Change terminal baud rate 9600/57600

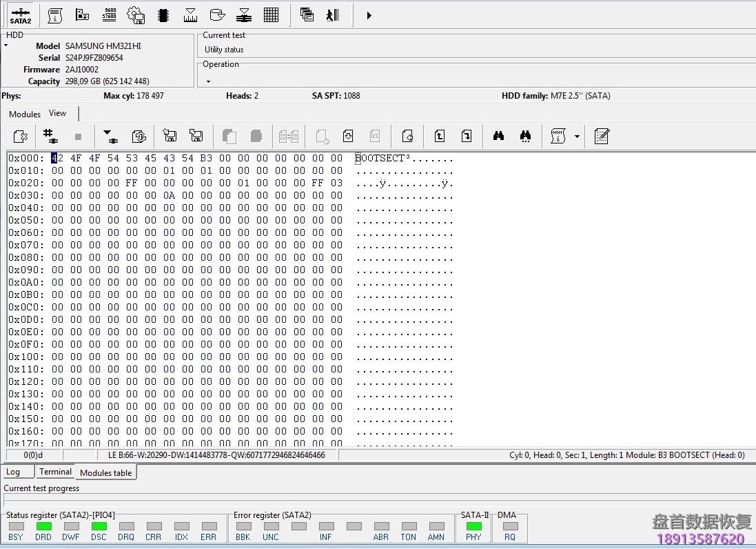109,14
